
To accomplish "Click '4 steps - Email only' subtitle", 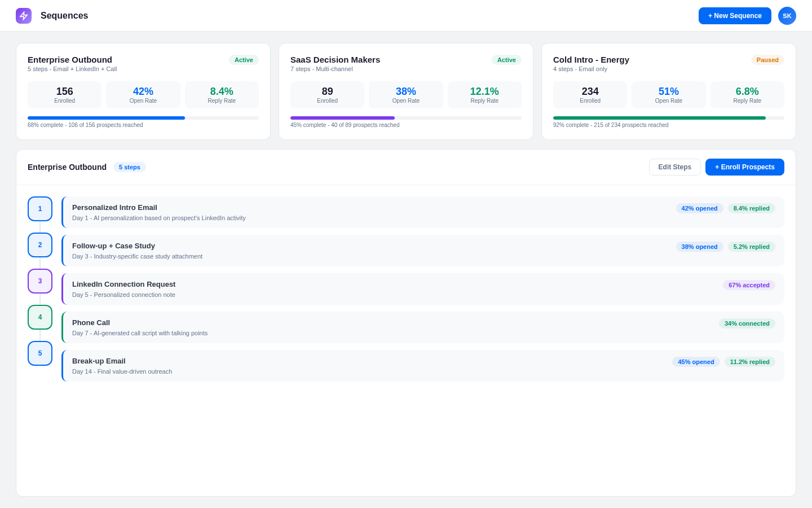I will pyautogui.click(x=580, y=69).
